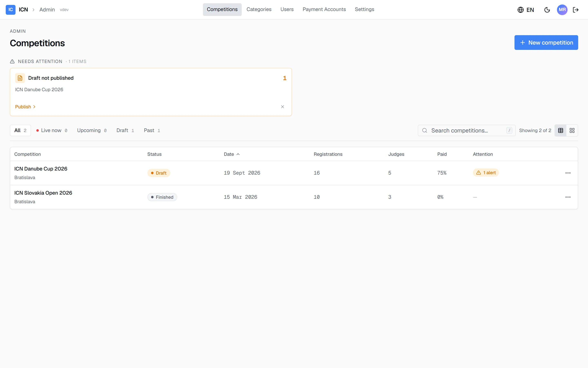Screen dimensions: 588x368
Task: Click the Publish link
Action: pos(25,107)
